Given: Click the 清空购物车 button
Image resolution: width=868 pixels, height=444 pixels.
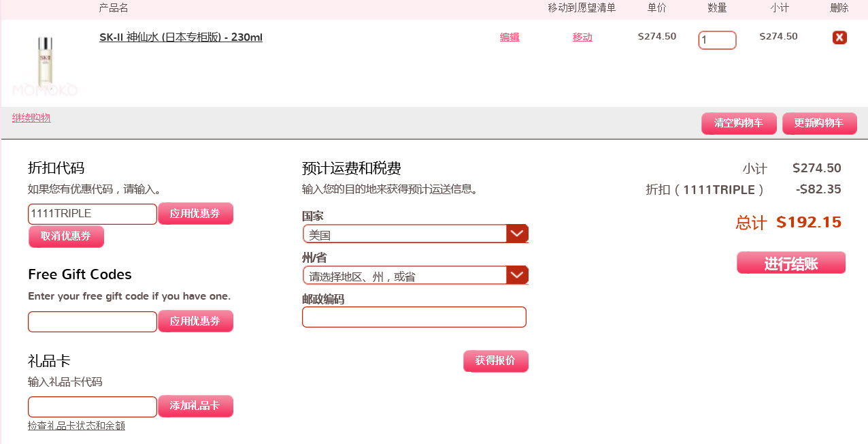Looking at the screenshot, I should click(738, 123).
